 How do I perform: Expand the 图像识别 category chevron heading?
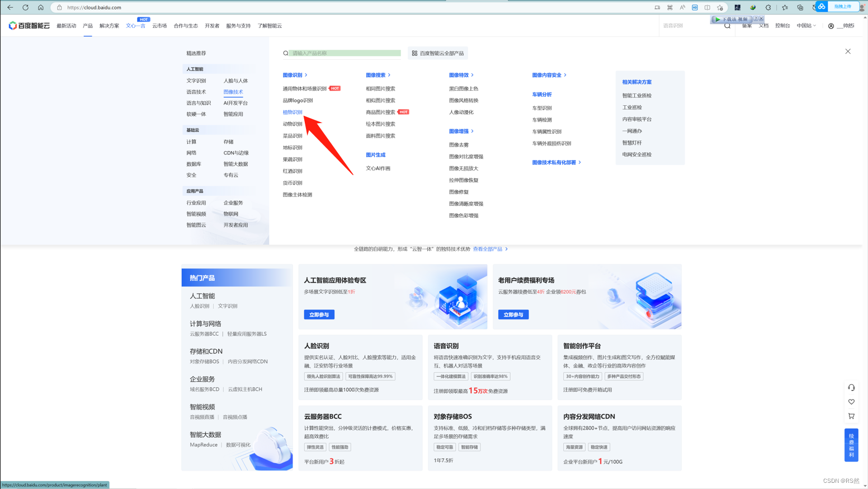[x=295, y=75]
